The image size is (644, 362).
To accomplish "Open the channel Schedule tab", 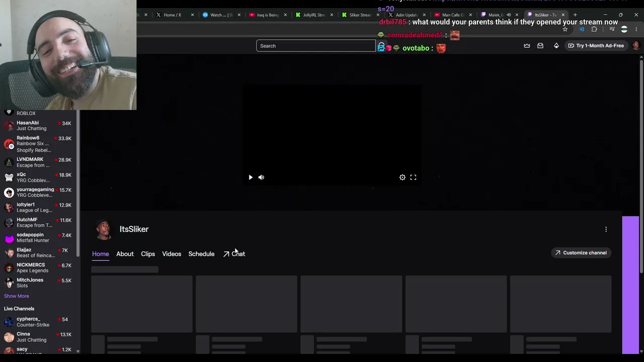I will pos(201,254).
